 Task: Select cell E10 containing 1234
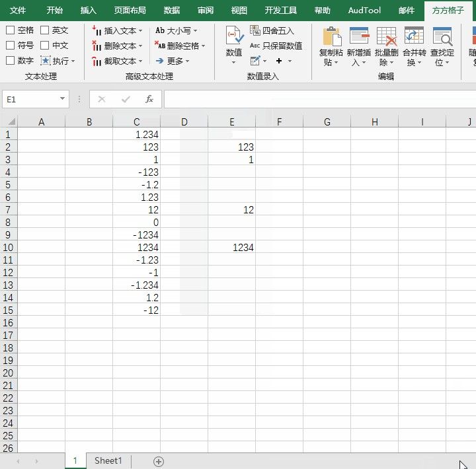pyautogui.click(x=232, y=248)
